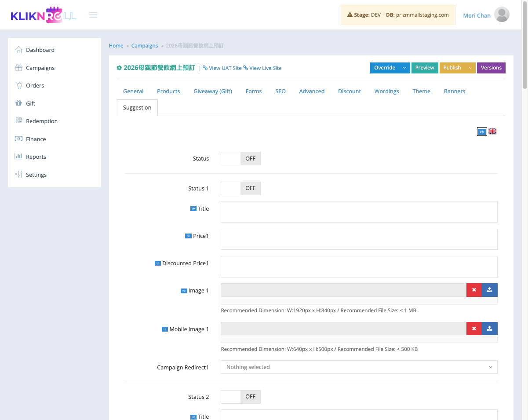Click the Discounted Price1 text field

(x=359, y=267)
